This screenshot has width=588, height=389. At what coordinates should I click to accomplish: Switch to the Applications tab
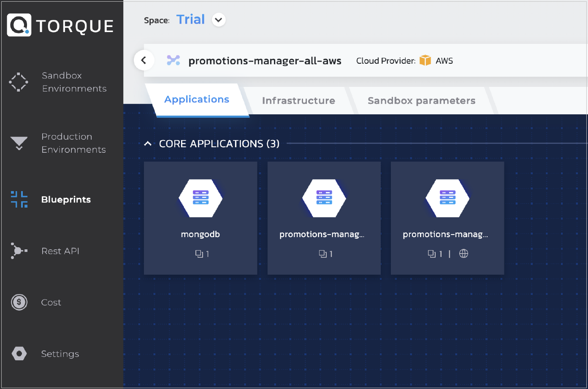pos(197,100)
